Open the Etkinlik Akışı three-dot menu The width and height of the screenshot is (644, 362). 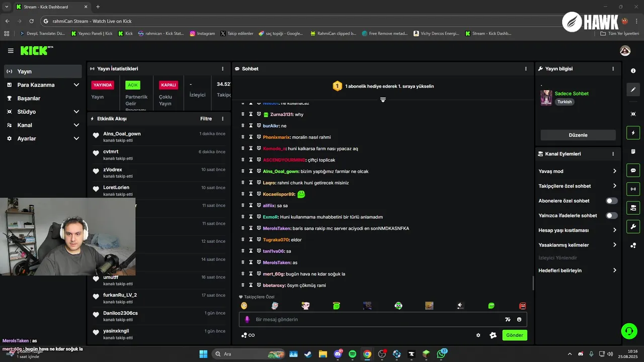coord(223,119)
